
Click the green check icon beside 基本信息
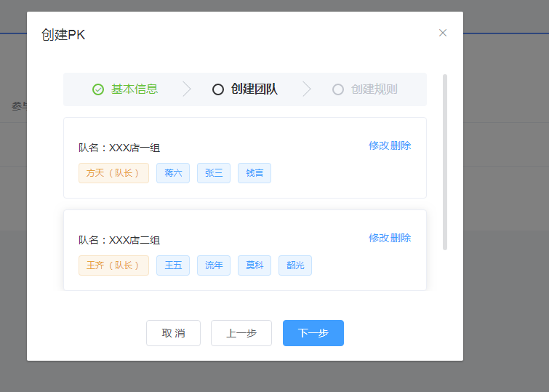[98, 89]
